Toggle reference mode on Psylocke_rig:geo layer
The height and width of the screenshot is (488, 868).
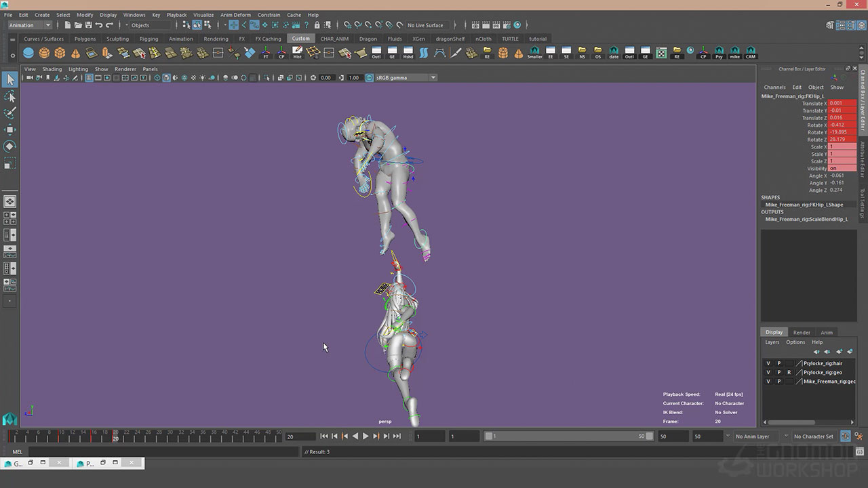click(789, 372)
